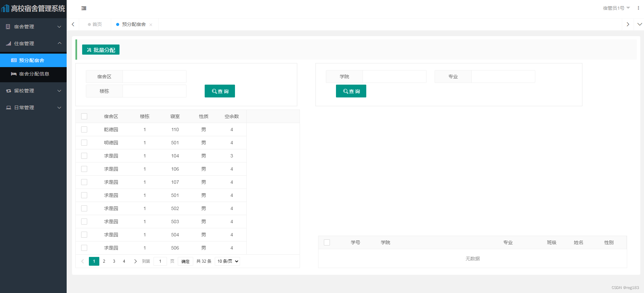
Task: Click the 明德园 cell
Action: click(x=111, y=143)
